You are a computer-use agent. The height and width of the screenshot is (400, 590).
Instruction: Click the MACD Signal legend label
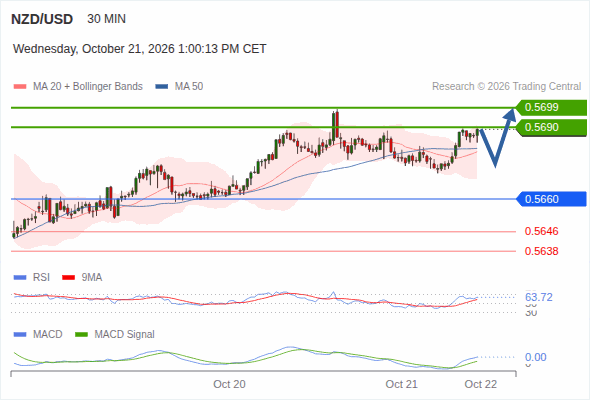[x=125, y=334]
